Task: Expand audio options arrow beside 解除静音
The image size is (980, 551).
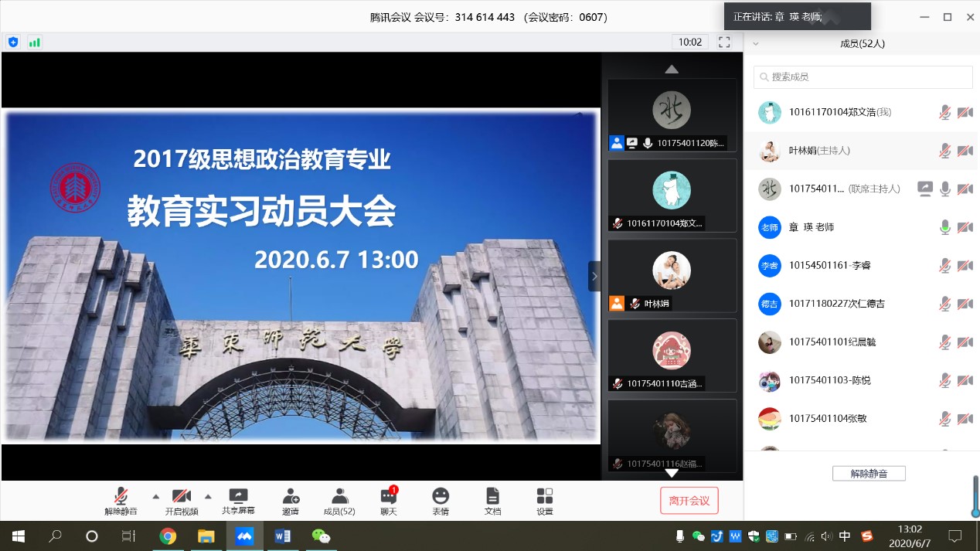Action: pyautogui.click(x=155, y=496)
